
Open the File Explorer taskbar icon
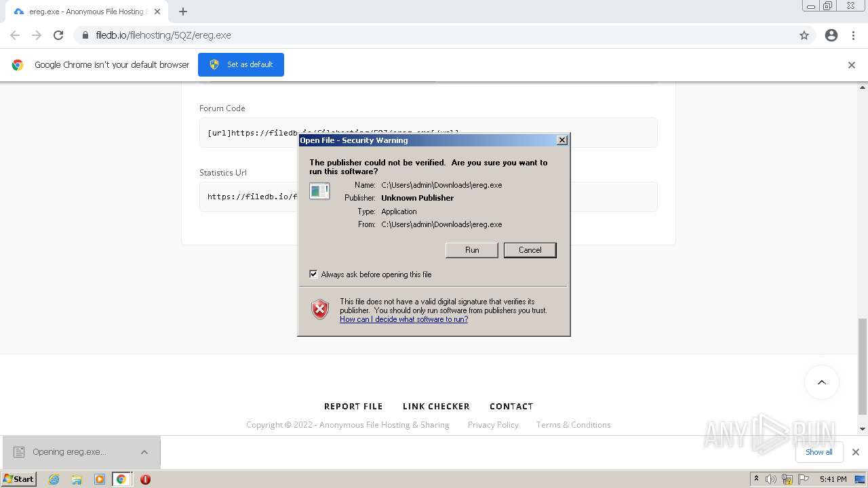click(77, 479)
